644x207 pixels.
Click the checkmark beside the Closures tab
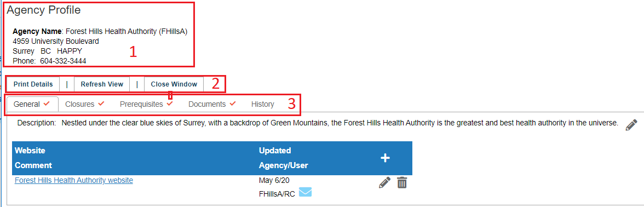tap(101, 104)
